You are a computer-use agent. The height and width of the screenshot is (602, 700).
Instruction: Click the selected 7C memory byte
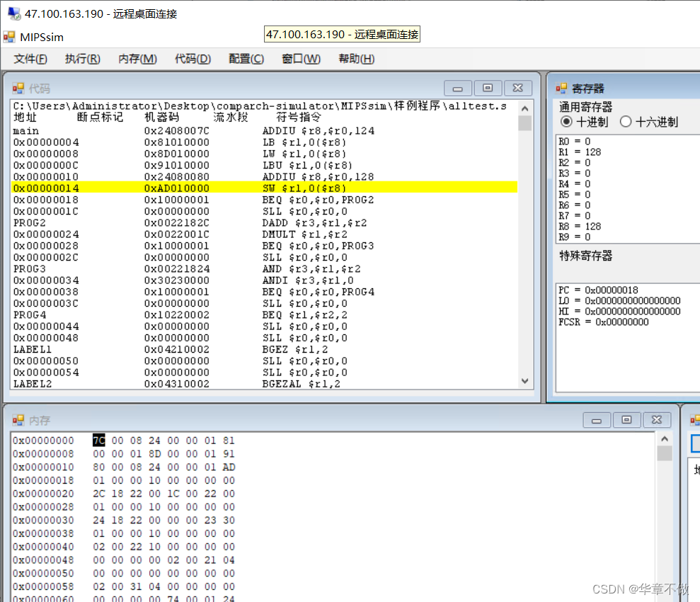[99, 441]
